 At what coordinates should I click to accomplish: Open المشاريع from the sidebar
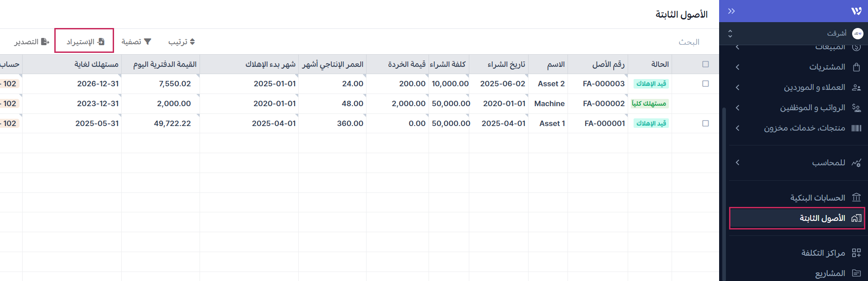pos(830,273)
